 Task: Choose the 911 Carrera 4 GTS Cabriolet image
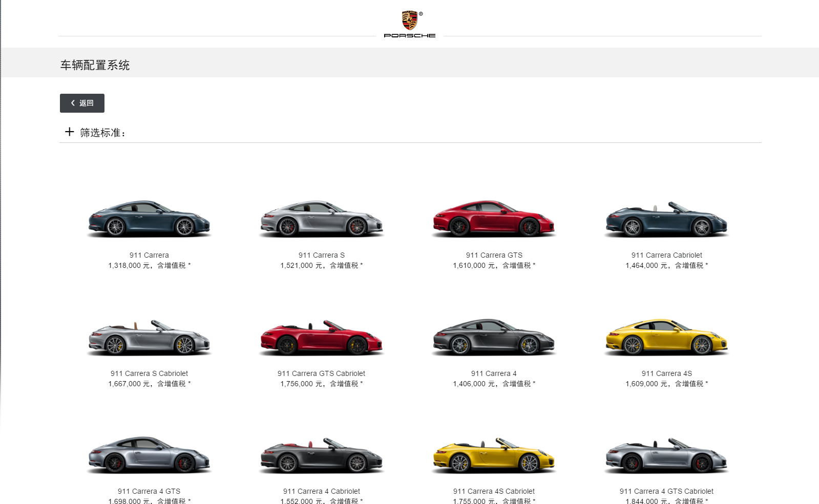pyautogui.click(x=666, y=455)
